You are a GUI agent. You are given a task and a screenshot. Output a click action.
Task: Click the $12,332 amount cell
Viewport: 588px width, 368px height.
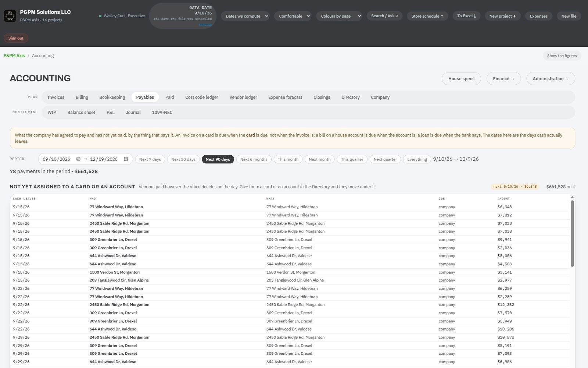pos(506,305)
